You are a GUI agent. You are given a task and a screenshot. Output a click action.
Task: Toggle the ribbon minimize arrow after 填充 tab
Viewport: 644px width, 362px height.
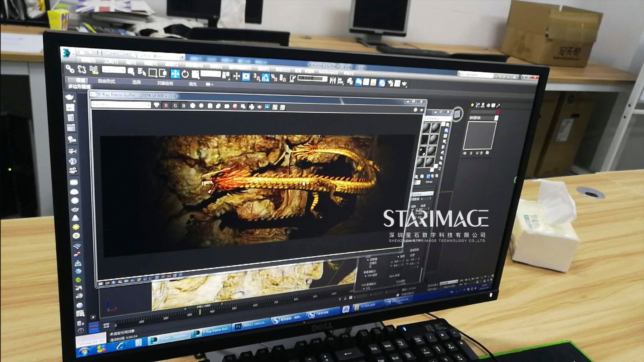[x=209, y=85]
